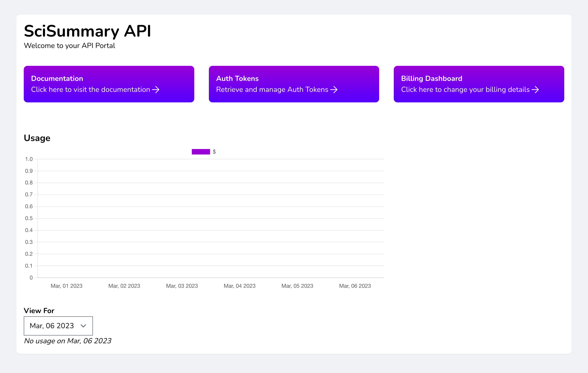Click the 'Mar, 04 2023' axis label
The width and height of the screenshot is (588, 373).
(x=239, y=286)
